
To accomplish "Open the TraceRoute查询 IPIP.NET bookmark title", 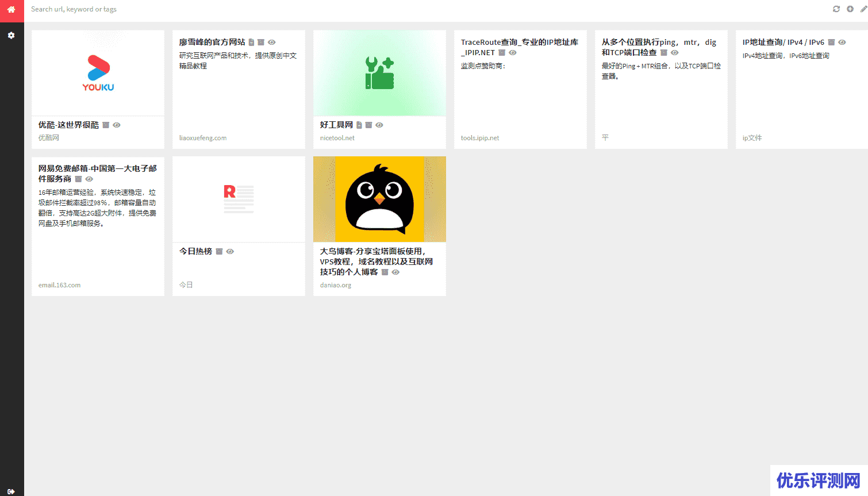I will point(520,47).
